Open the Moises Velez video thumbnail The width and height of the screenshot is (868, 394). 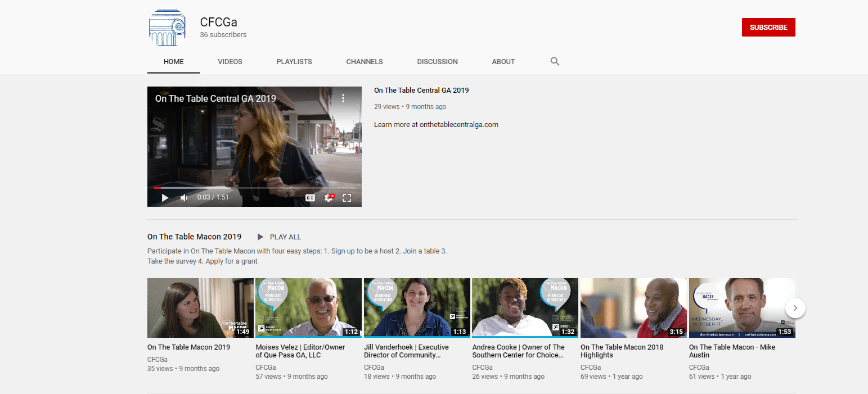(308, 308)
